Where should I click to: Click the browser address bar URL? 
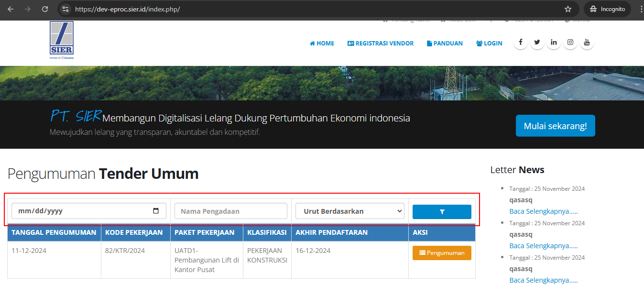(x=127, y=9)
